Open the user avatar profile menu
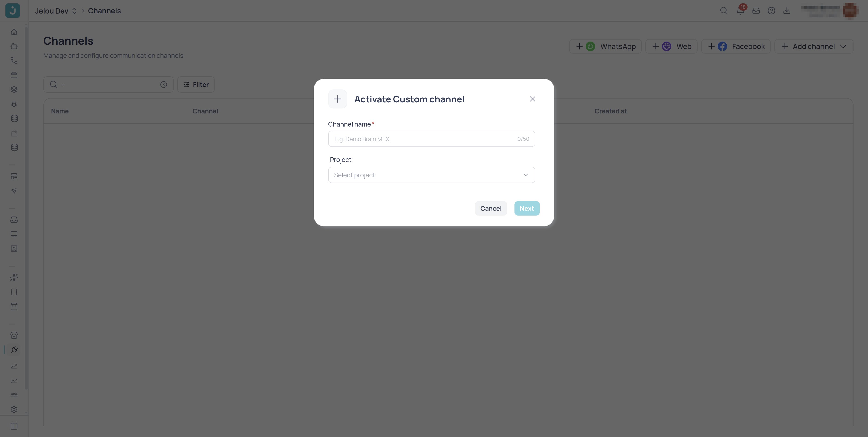The image size is (868, 437). pos(850,11)
